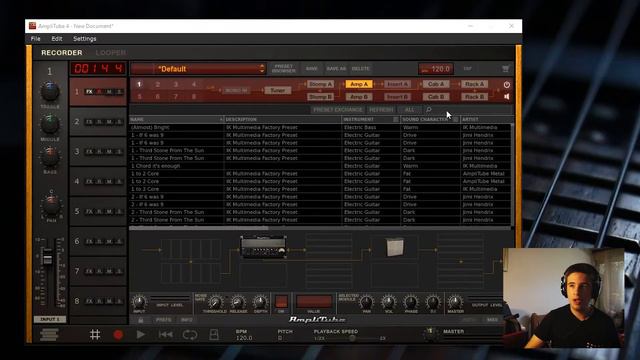Image resolution: width=640 pixels, height=360 pixels.
Task: Select the amp head thumbnail in the rig view
Action: [x=263, y=247]
